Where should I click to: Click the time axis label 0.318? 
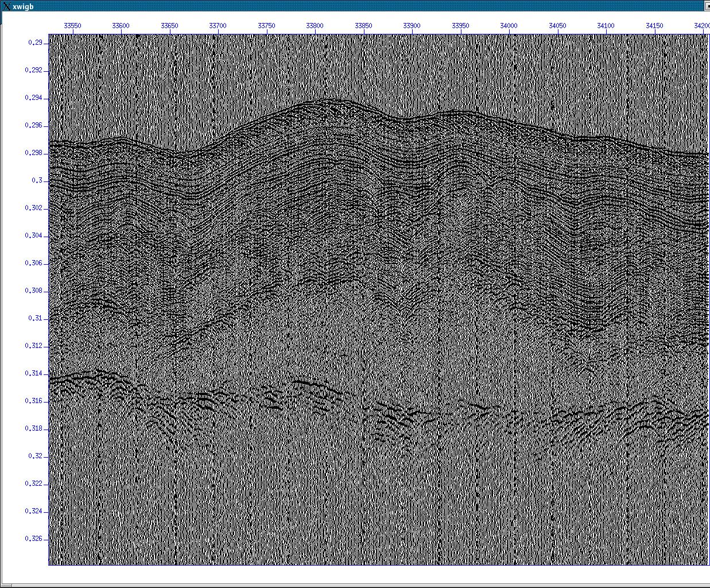click(33, 428)
